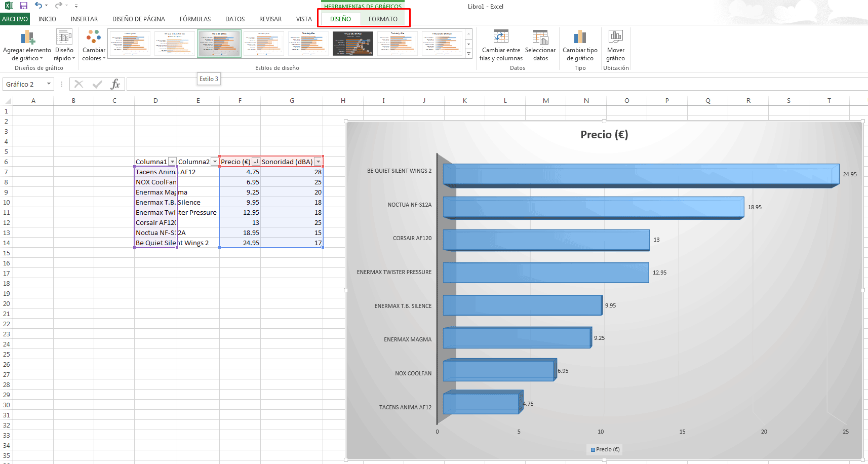Click the Excel application icon
Screen dimensions: 868x464
pyautogui.click(x=9, y=6)
